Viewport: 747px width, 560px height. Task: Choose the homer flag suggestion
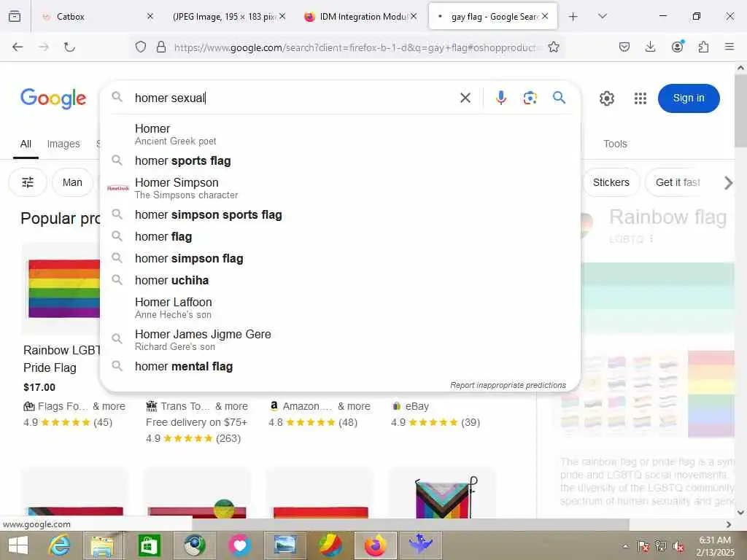[340, 237]
